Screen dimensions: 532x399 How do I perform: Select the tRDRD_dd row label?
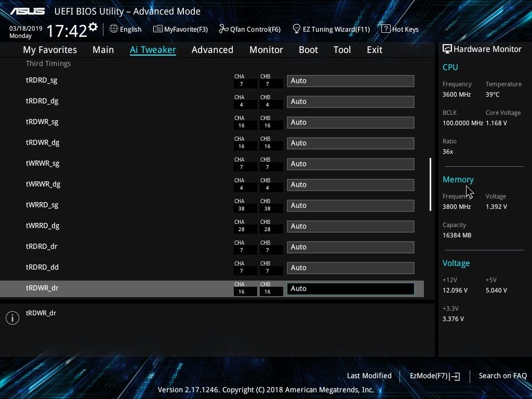(42, 267)
